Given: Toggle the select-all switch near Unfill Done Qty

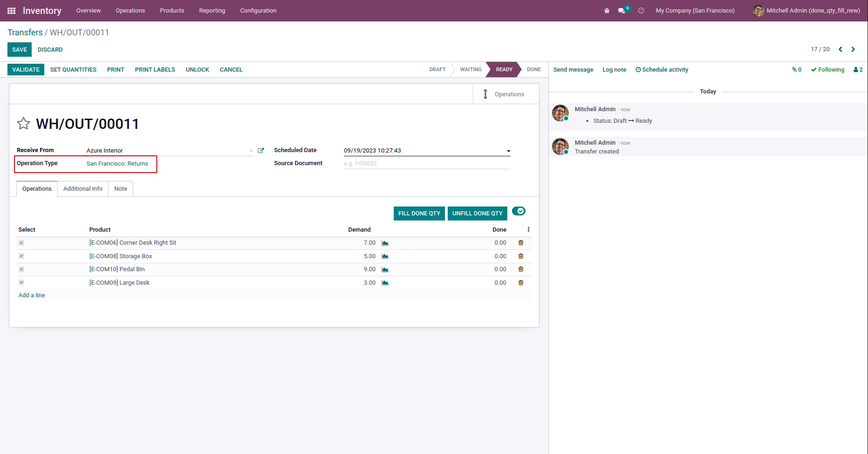Looking at the screenshot, I should (518, 211).
